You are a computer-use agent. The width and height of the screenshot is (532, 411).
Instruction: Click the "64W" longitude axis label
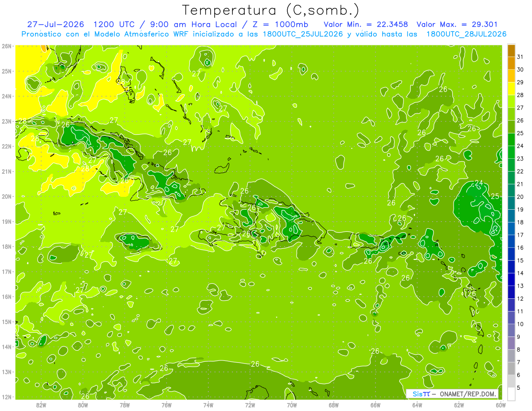[417, 405]
